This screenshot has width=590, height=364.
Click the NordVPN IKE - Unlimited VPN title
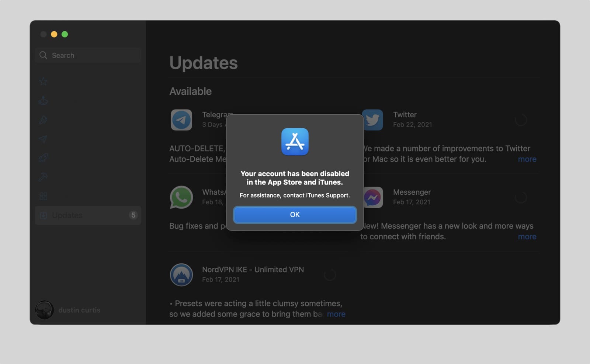[253, 270]
